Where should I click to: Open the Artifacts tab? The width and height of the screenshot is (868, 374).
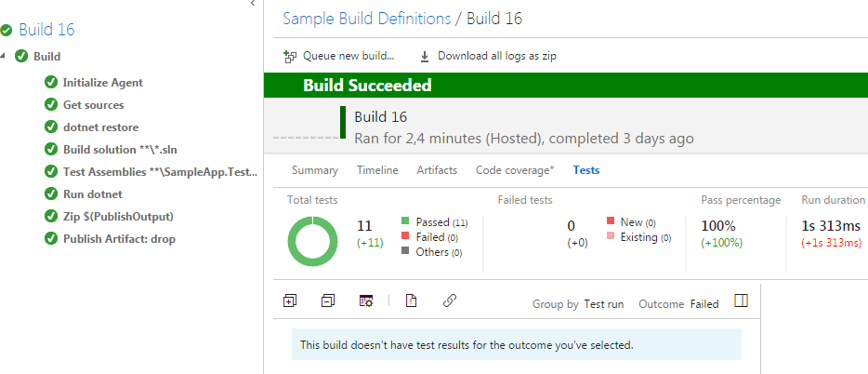pos(437,170)
